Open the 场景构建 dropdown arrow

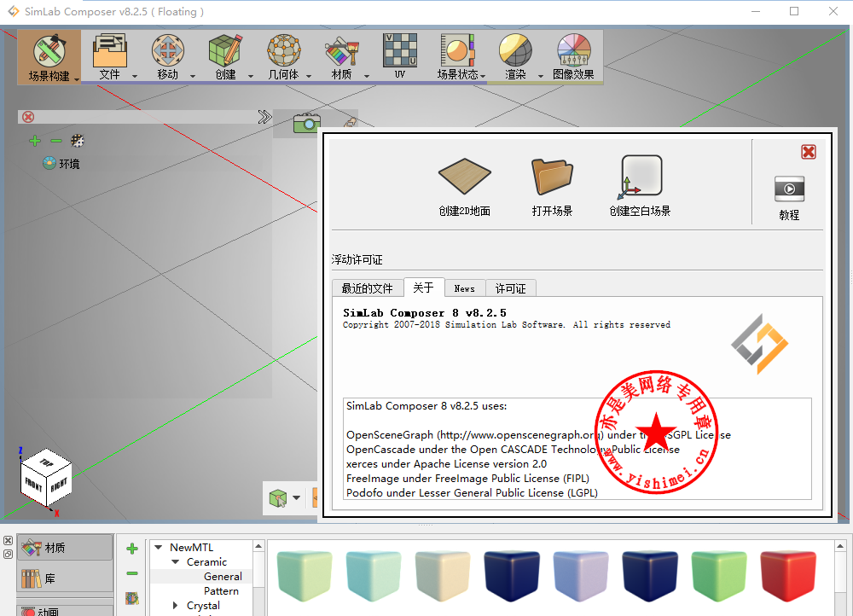(77, 79)
